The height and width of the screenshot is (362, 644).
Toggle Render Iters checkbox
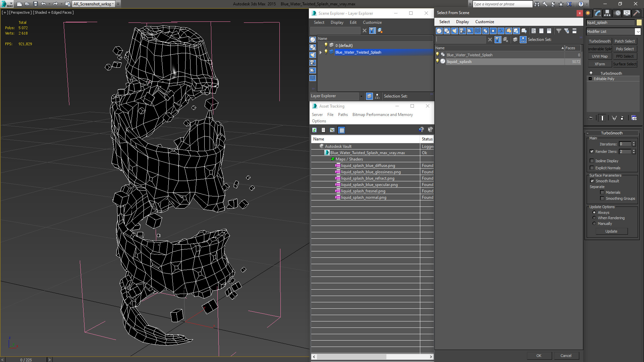(x=592, y=152)
